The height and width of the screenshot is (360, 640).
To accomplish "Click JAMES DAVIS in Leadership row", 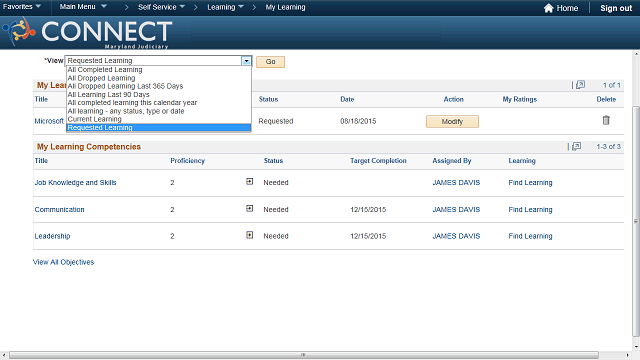I will tap(456, 236).
